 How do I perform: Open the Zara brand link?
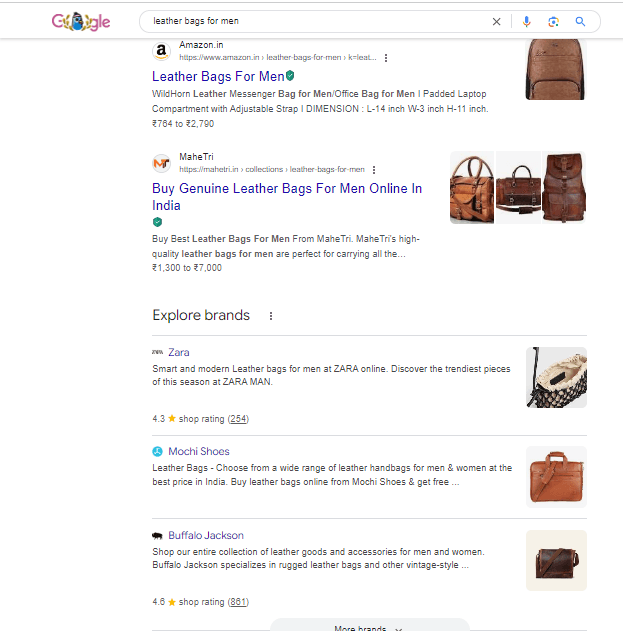point(179,352)
